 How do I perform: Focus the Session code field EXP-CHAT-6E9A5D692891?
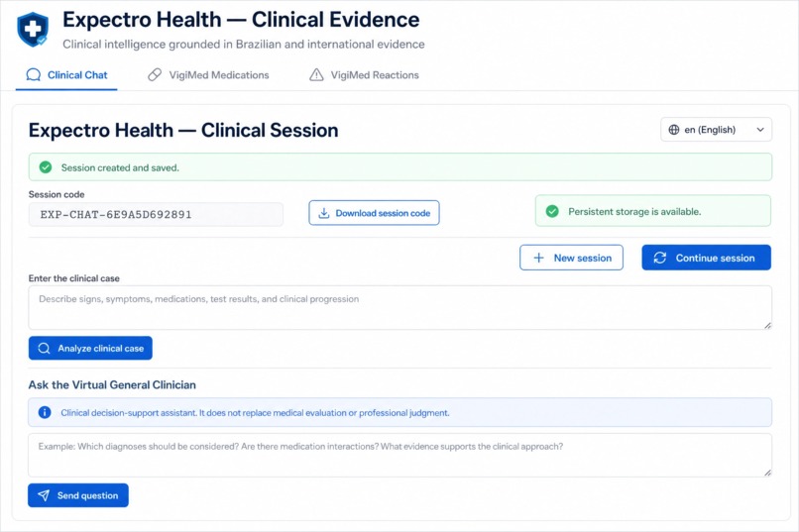pos(156,214)
